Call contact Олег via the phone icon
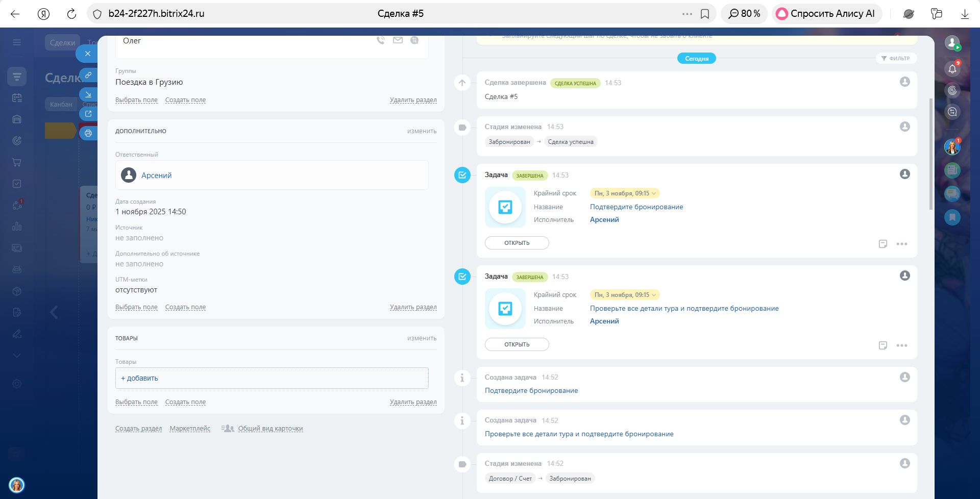The image size is (980, 499). (x=381, y=40)
